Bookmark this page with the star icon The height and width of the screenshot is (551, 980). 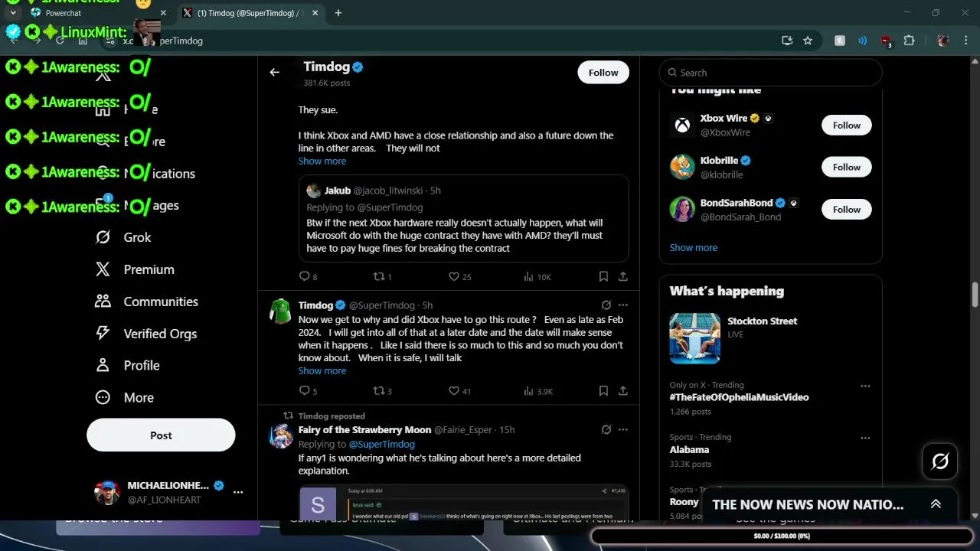(808, 41)
